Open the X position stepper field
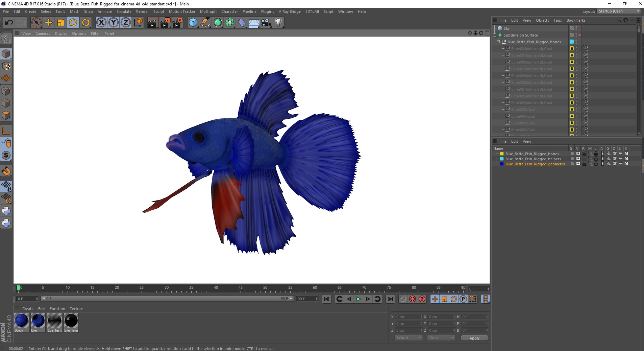Screen dimensions: 644x351 point(408,317)
